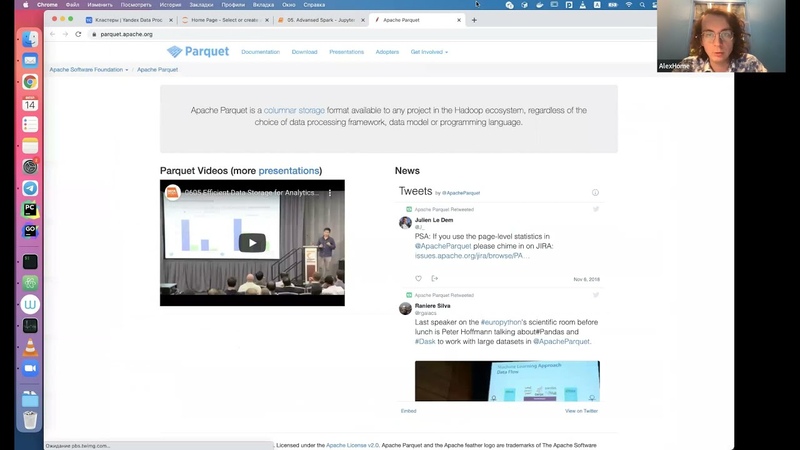
Task: Share Julien Le Dem's tweet
Action: (435, 279)
